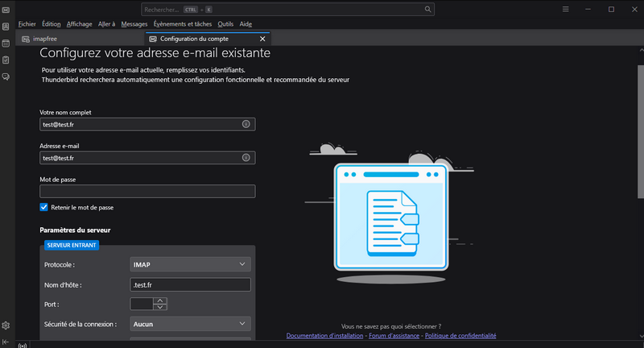This screenshot has height=348, width=644.
Task: Expand the Protocole IMAP dropdown
Action: (191, 264)
